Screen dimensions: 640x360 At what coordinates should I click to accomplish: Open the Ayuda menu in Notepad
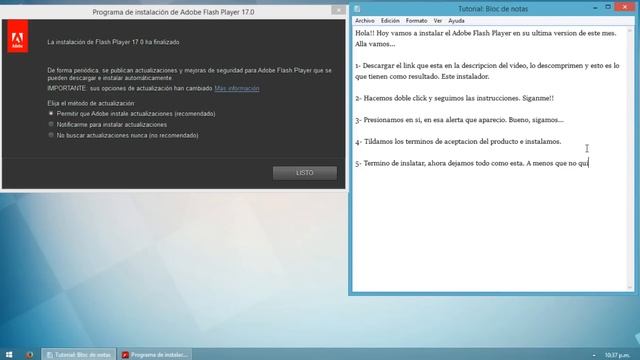456,20
